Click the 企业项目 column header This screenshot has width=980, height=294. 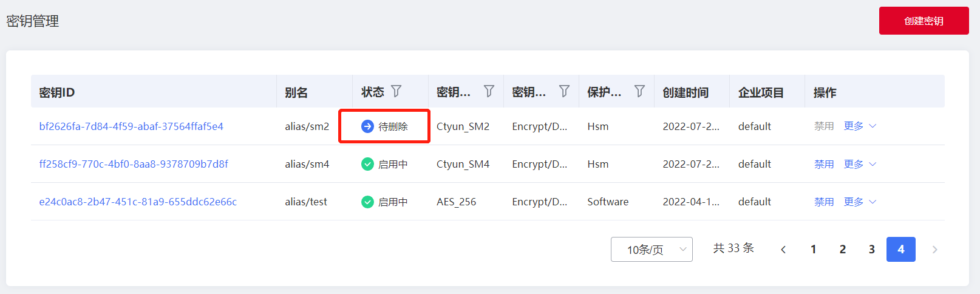(x=761, y=92)
